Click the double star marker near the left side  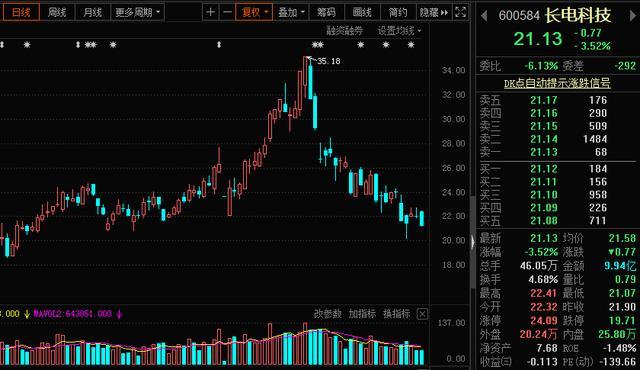[x=91, y=44]
